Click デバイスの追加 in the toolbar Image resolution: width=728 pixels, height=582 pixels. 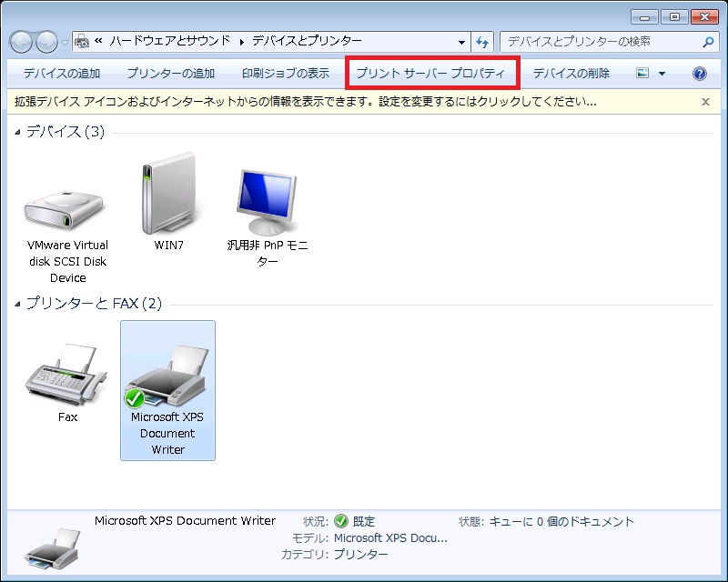tap(62, 74)
